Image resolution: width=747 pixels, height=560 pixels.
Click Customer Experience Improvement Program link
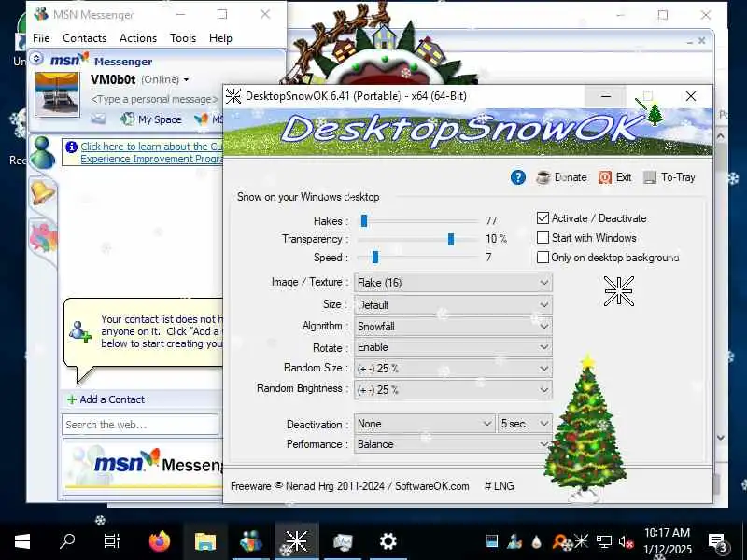[x=151, y=153]
